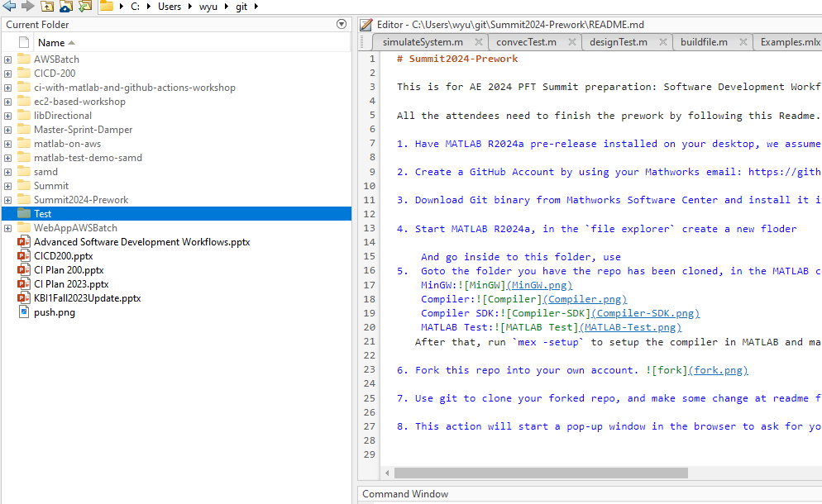This screenshot has height=504, width=822.
Task: Go forward with the right arrow icon
Action: tap(28, 6)
